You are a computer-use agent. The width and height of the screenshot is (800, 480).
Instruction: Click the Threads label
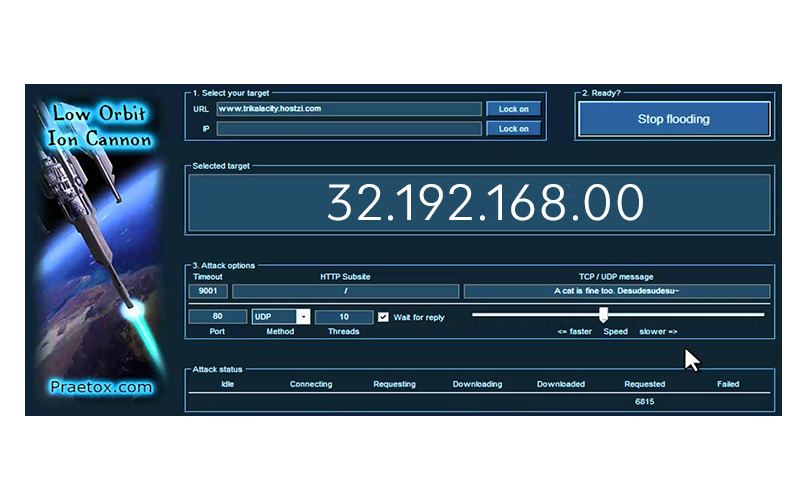pyautogui.click(x=343, y=332)
